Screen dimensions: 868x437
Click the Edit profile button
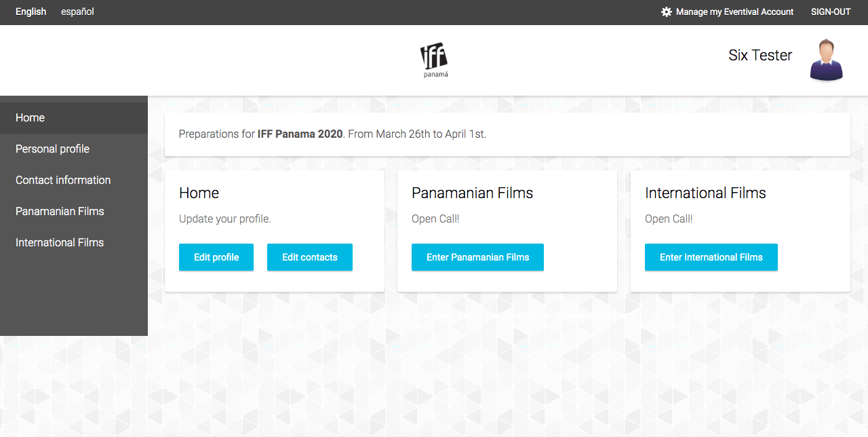[x=216, y=257]
